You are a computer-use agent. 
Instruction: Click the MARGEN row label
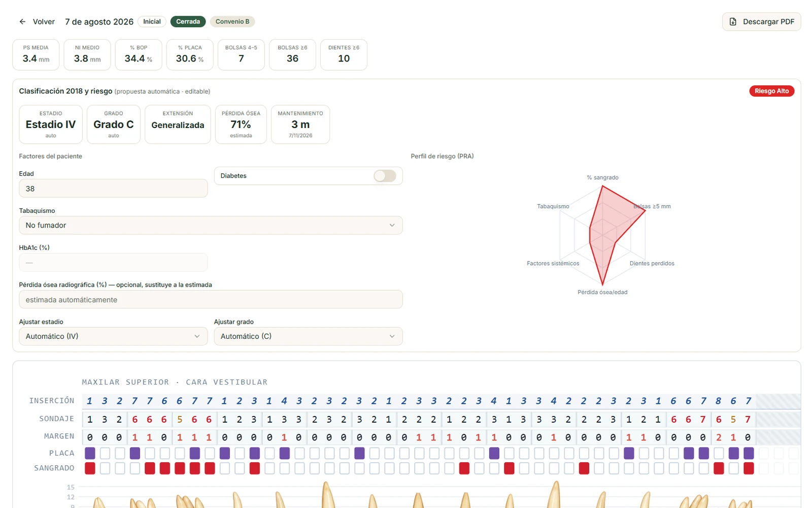59,436
